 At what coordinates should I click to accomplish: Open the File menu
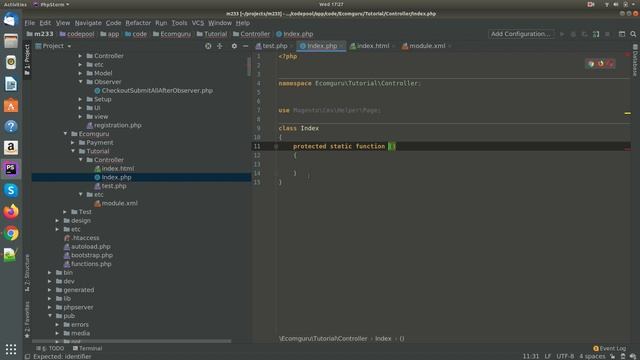pos(30,23)
